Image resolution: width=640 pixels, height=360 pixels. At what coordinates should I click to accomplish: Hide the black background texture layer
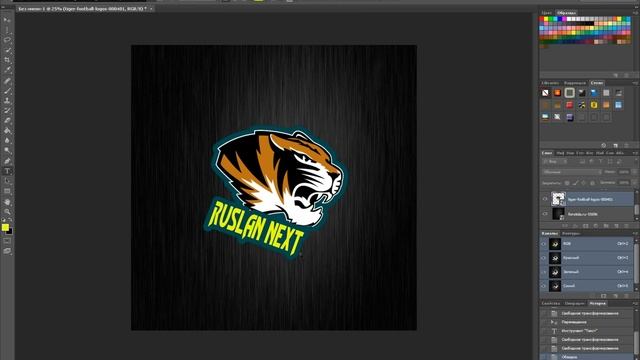tap(545, 214)
